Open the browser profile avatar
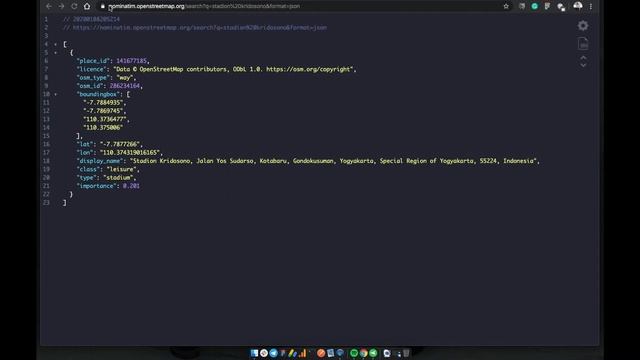This screenshot has width=640, height=360. tap(578, 6)
